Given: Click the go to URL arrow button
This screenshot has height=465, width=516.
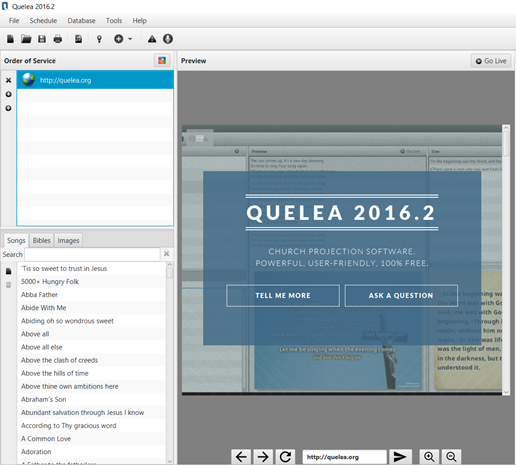Looking at the screenshot, I should point(400,457).
